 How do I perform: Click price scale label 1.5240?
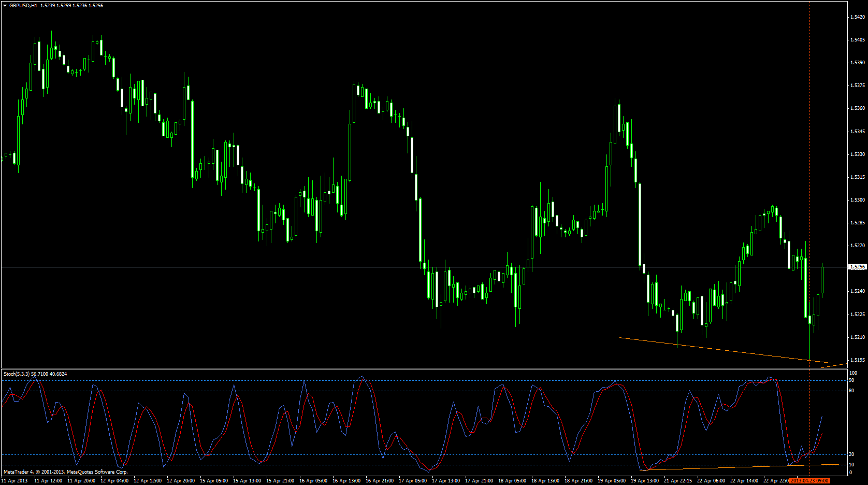pyautogui.click(x=858, y=291)
